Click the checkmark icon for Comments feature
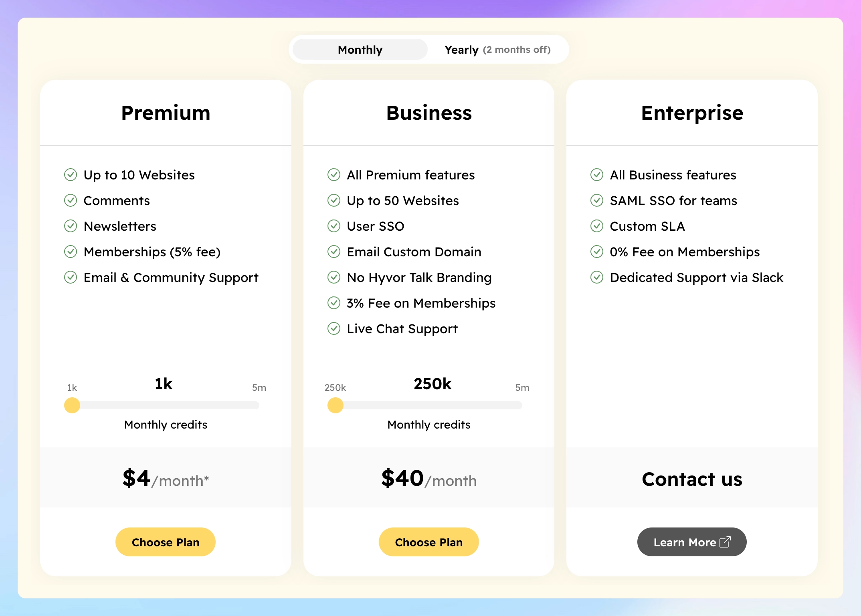The width and height of the screenshot is (861, 616). pyautogui.click(x=71, y=199)
